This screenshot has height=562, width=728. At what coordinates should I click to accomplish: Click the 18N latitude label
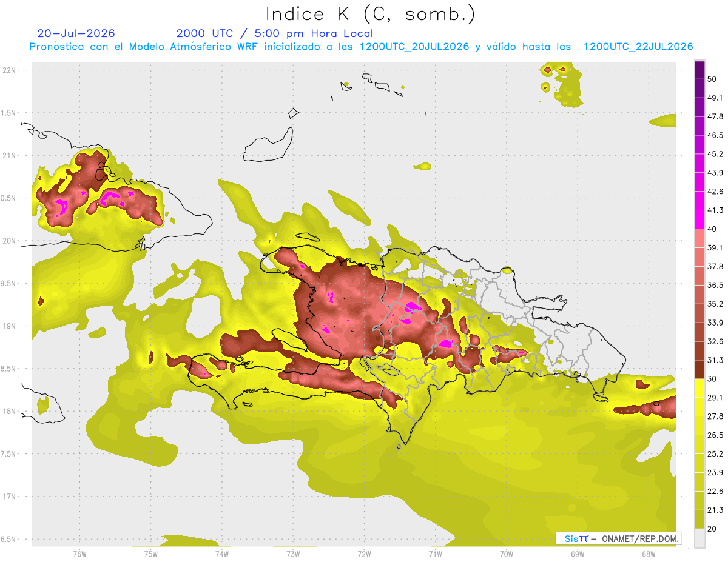[9, 412]
